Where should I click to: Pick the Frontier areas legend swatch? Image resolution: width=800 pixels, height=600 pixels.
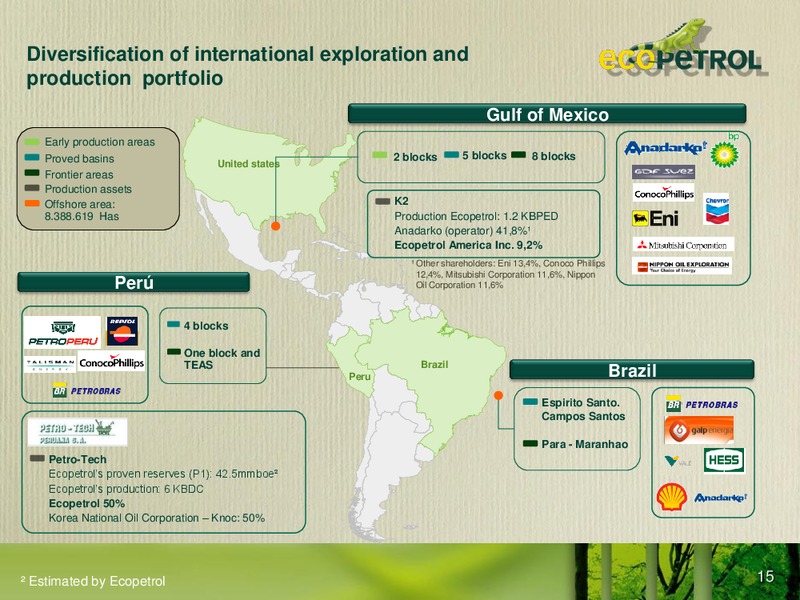32,173
